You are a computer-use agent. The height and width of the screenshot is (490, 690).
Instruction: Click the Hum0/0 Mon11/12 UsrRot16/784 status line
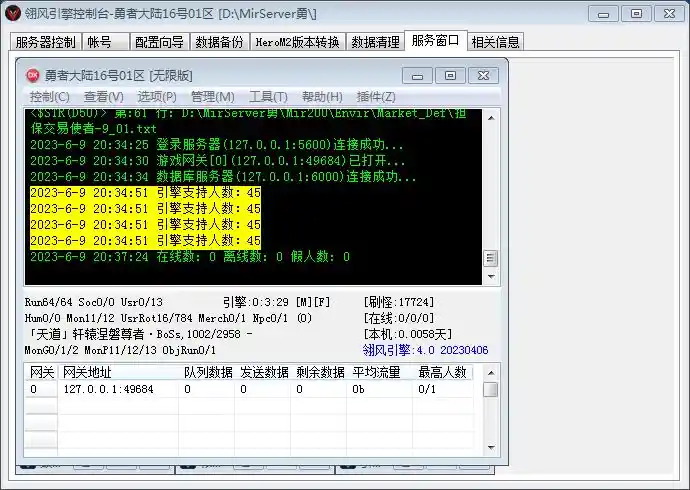coord(168,318)
